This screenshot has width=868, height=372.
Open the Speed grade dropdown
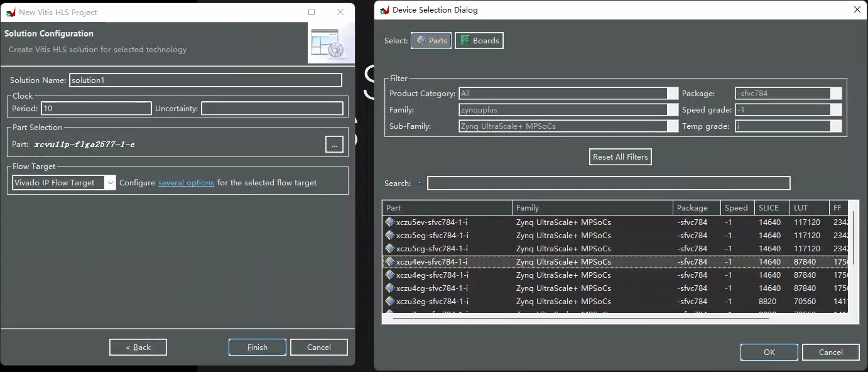click(788, 110)
